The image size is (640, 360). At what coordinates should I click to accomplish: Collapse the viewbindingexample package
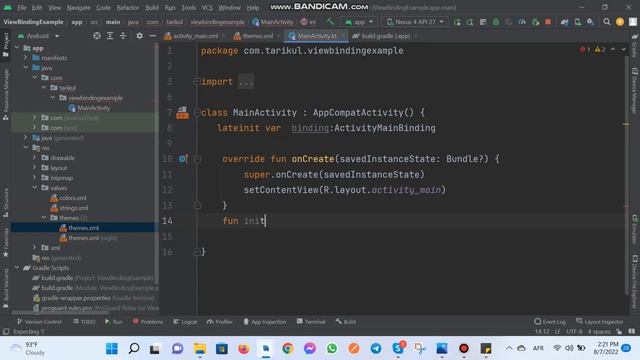(x=53, y=98)
